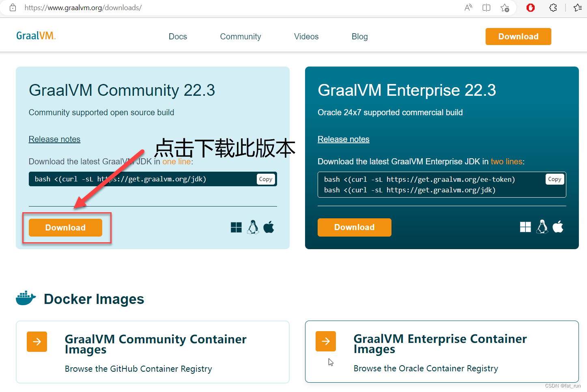The height and width of the screenshot is (392, 587).
Task: Click the GraalVM logo
Action: (x=36, y=36)
